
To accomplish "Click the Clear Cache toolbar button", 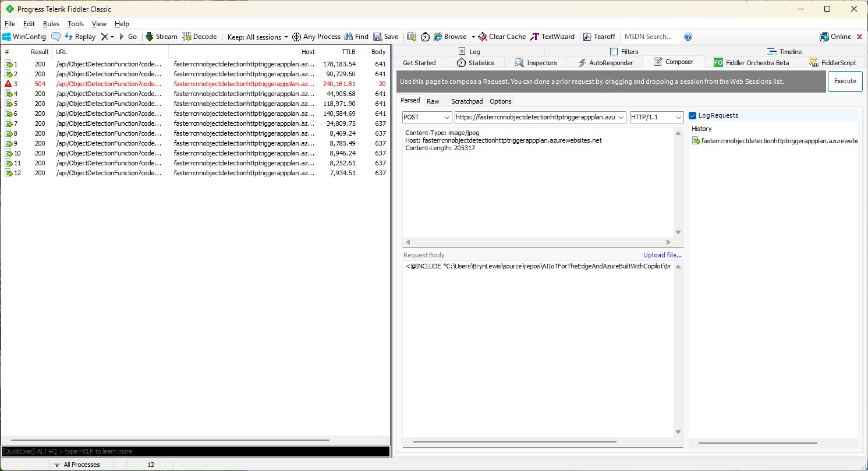I will pyautogui.click(x=502, y=37).
